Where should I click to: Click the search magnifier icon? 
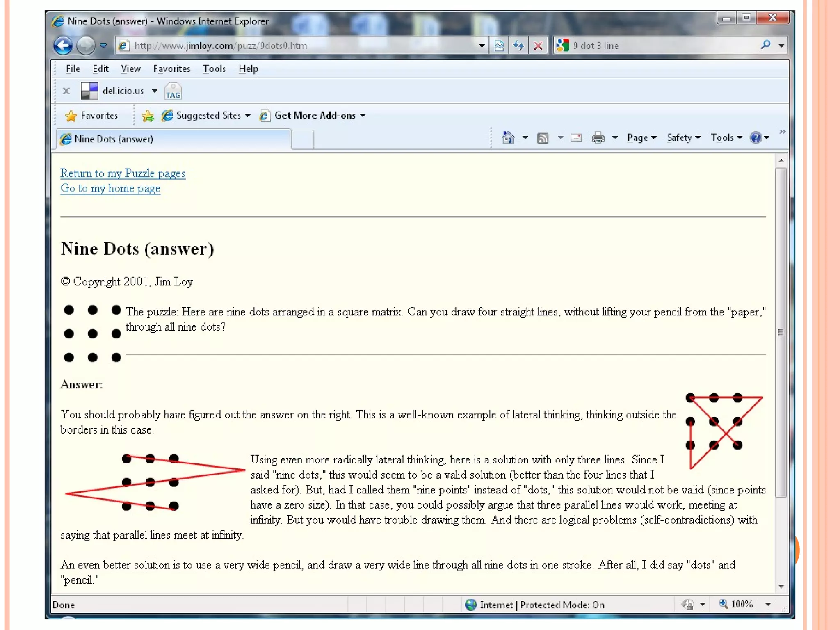click(x=765, y=45)
